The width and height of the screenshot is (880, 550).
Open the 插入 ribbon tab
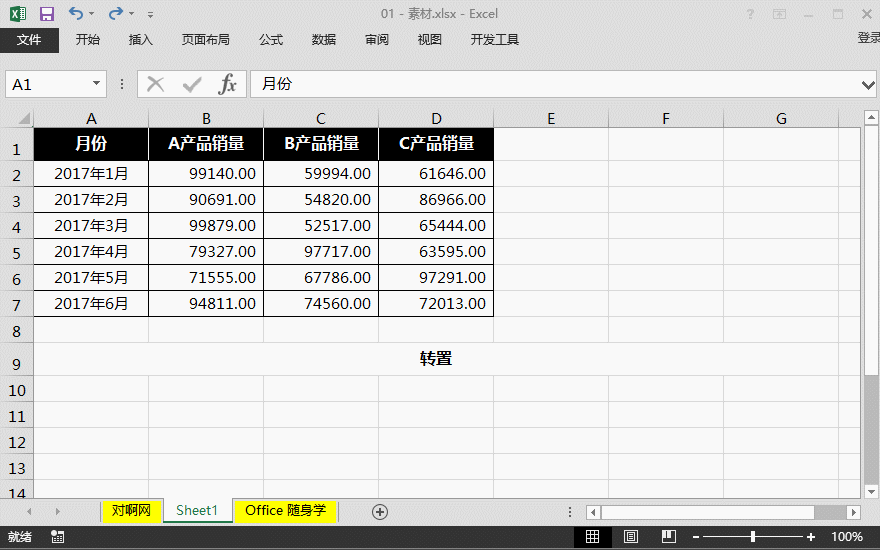click(x=141, y=40)
